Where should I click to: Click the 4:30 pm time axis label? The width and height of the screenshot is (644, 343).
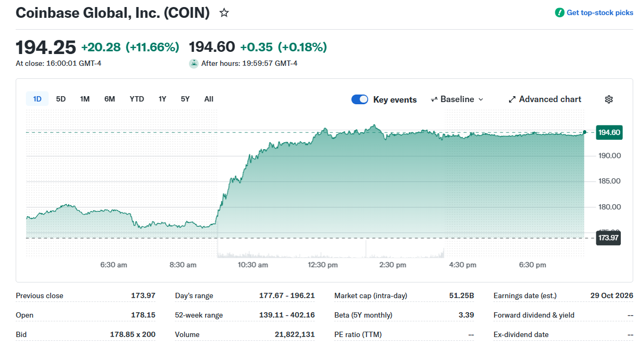point(463,265)
